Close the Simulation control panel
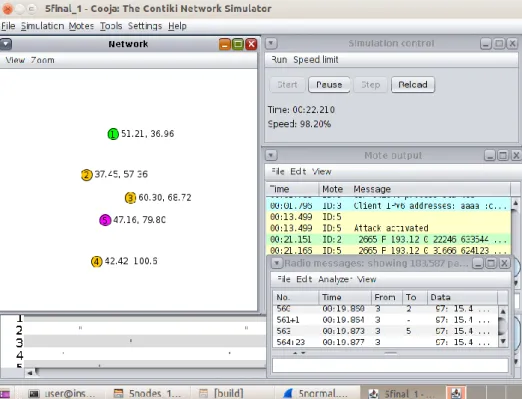The width and height of the screenshot is (522, 399). tap(512, 44)
